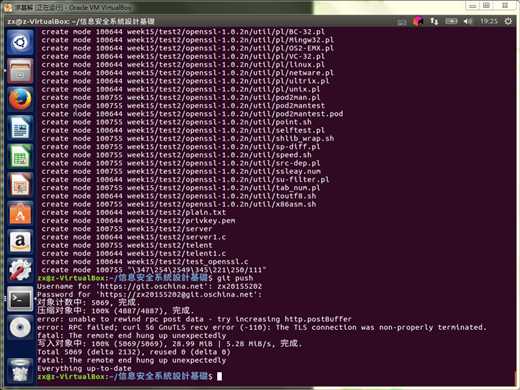Click the line ending in 'shlib_wrap.sh'
Viewport: 520px width, 390px height.
click(x=188, y=139)
